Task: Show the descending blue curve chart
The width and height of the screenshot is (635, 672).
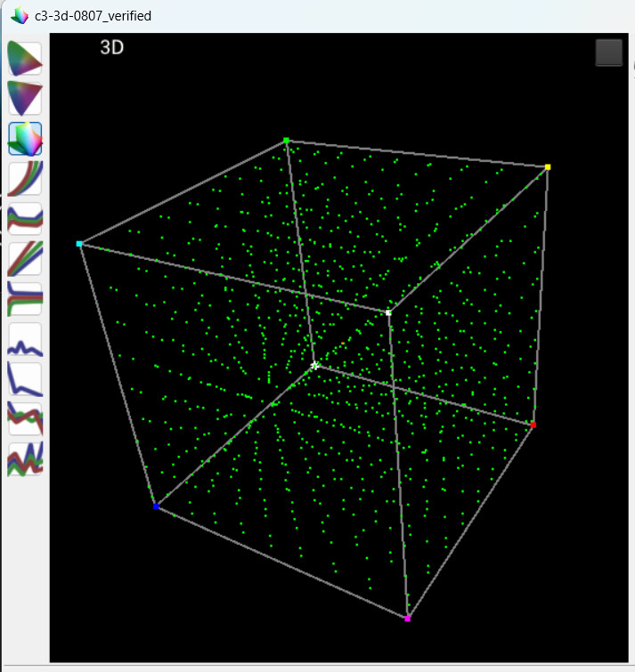Action: [25, 379]
